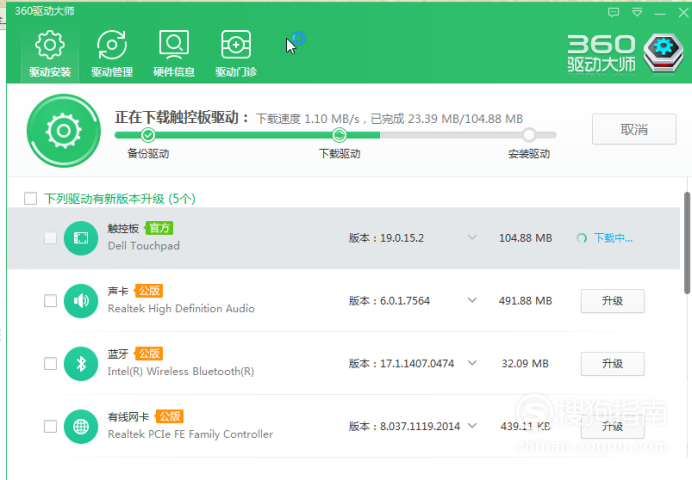Click the 版本：17.1.1407.0474 text
The width and height of the screenshot is (692, 480).
(401, 364)
